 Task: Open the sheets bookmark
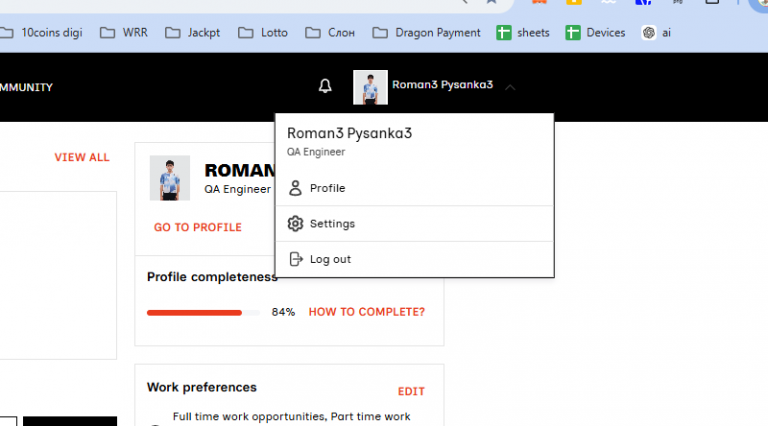tap(523, 33)
